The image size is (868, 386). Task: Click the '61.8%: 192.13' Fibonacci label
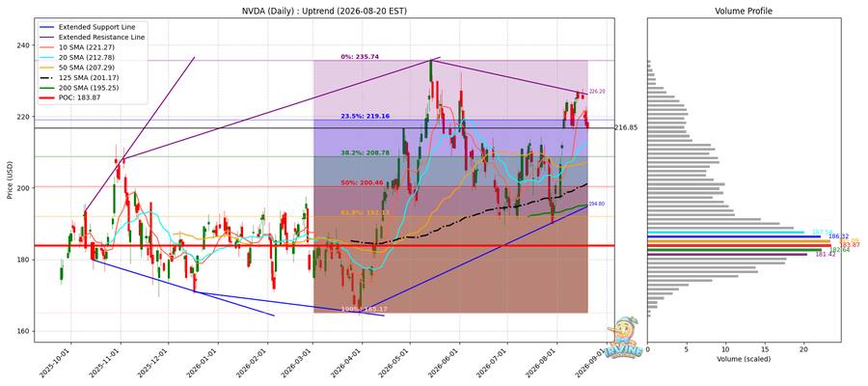[x=364, y=212]
